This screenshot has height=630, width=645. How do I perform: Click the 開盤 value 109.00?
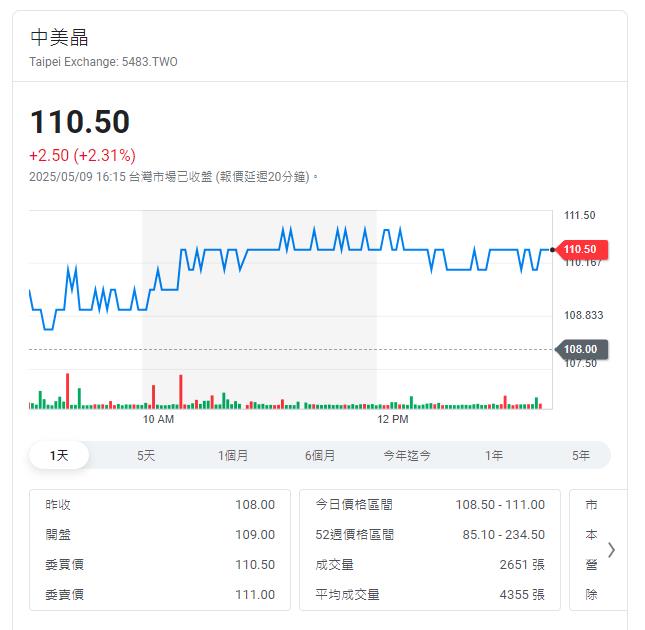tap(255, 535)
